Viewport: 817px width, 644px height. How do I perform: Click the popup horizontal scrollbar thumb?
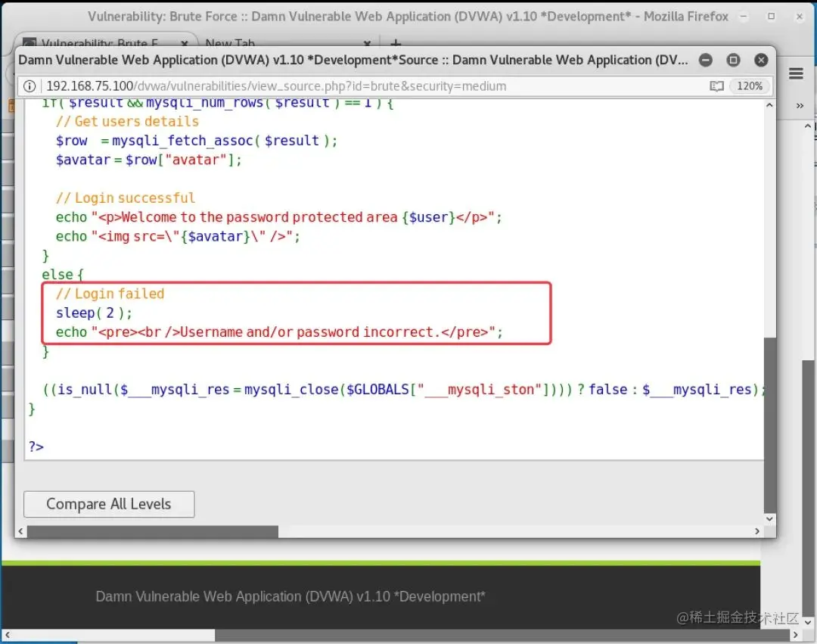coord(153,531)
